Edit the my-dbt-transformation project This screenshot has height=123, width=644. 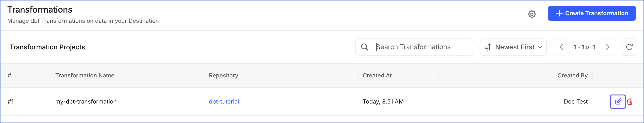click(x=618, y=102)
